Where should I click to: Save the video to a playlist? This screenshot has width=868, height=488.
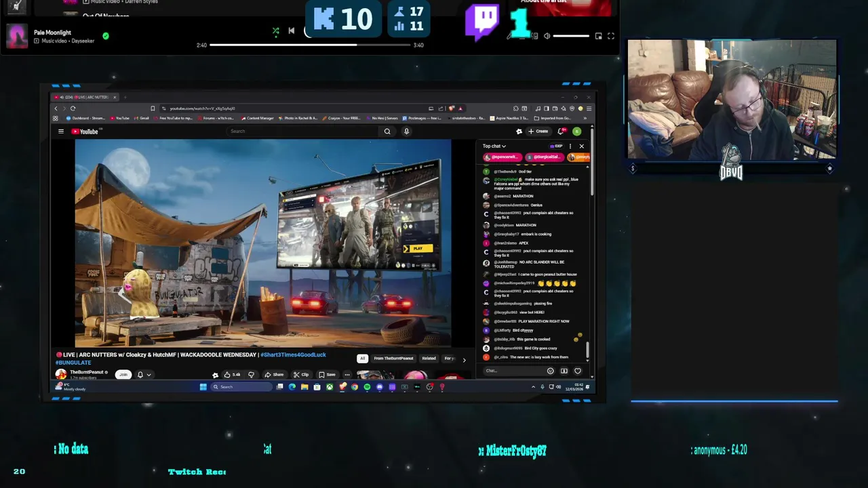pos(327,374)
